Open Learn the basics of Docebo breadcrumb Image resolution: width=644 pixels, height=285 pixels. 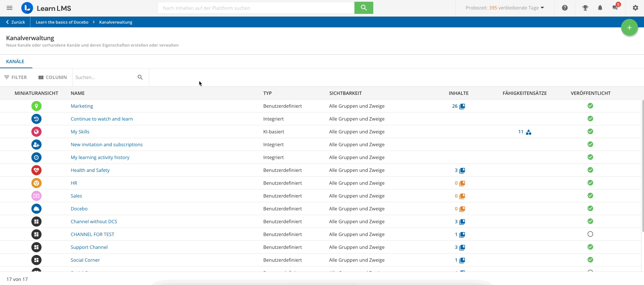point(62,22)
